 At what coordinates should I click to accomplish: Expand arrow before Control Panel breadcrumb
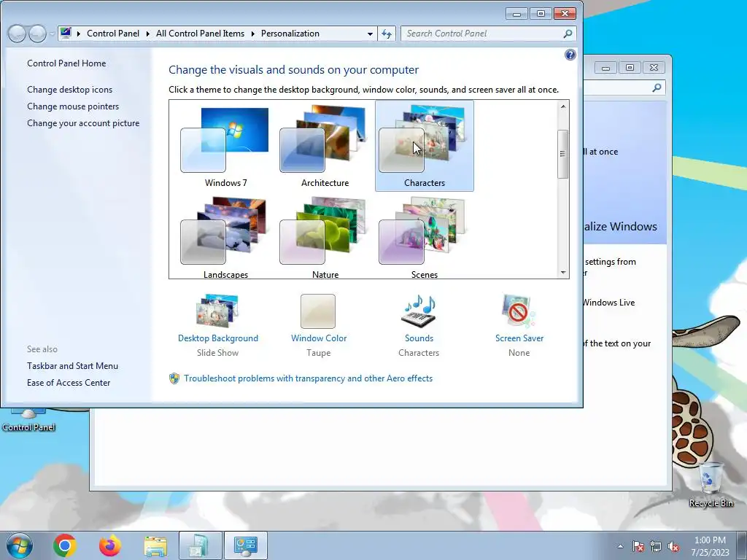point(79,34)
